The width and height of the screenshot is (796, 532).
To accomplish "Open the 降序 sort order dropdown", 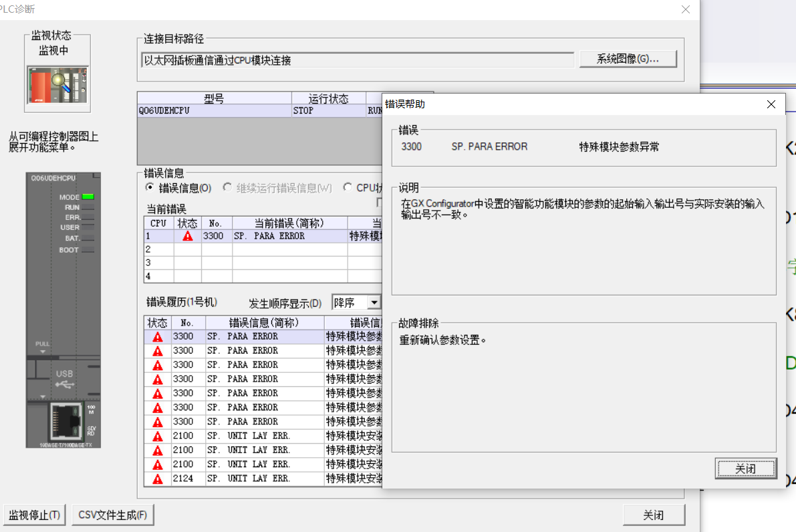I will [x=374, y=303].
